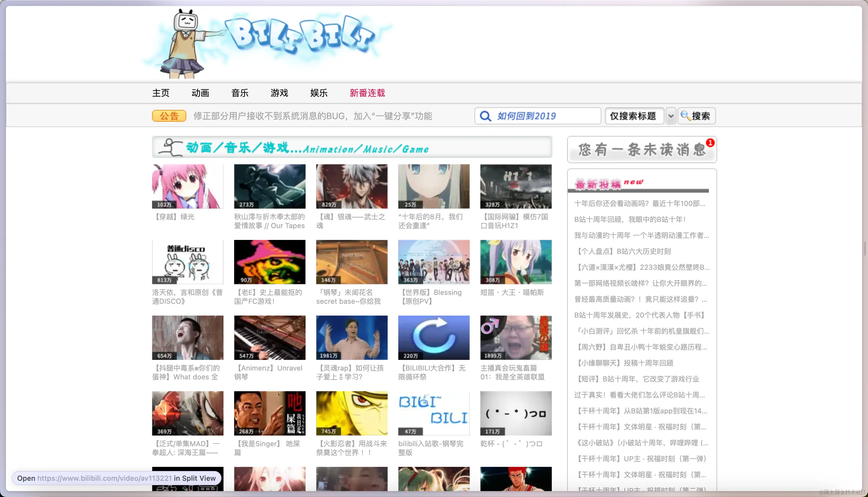Open 【个人盘点】B站六大历史时刻

point(623,251)
